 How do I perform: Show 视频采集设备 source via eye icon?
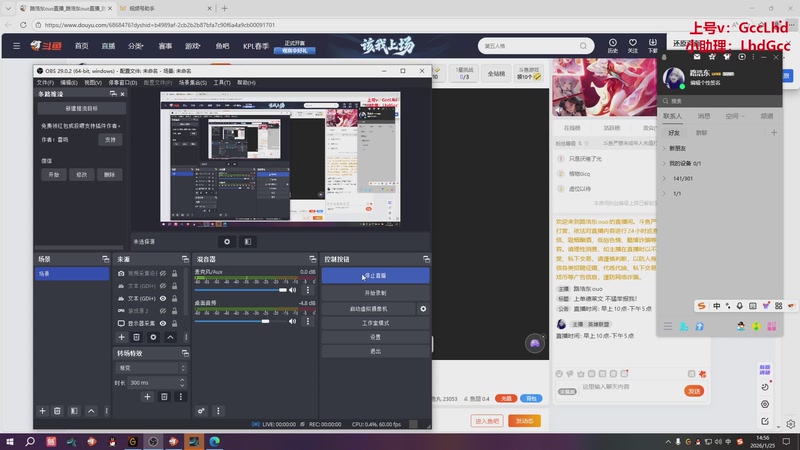click(163, 273)
